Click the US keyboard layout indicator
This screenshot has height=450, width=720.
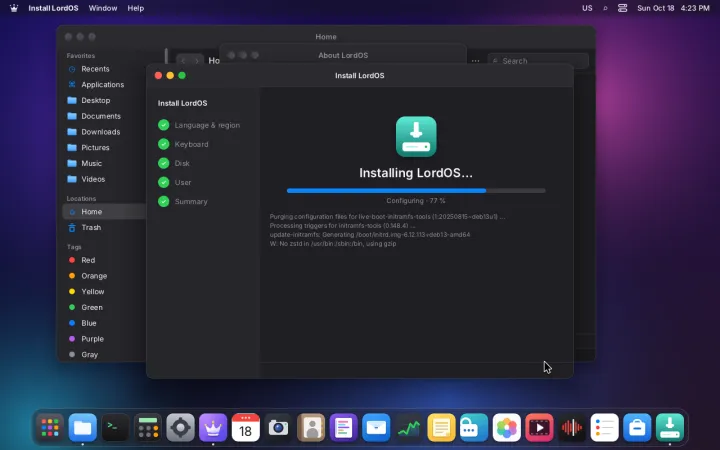587,8
